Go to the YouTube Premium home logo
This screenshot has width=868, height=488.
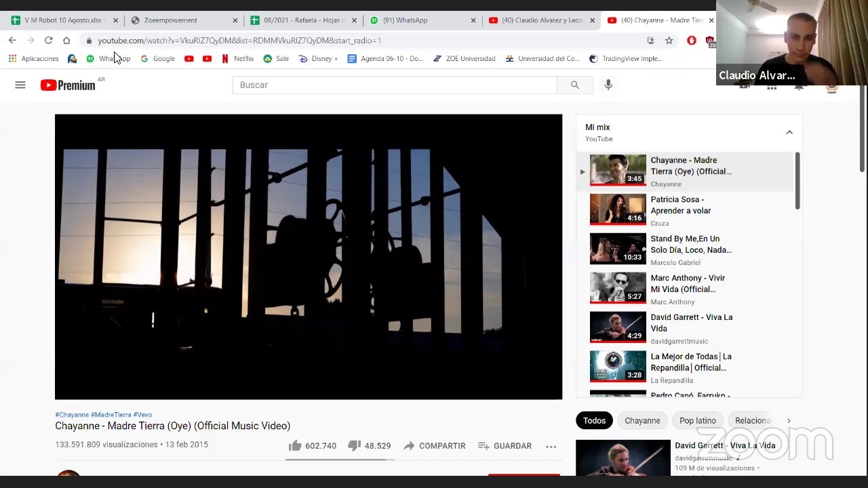click(x=68, y=85)
